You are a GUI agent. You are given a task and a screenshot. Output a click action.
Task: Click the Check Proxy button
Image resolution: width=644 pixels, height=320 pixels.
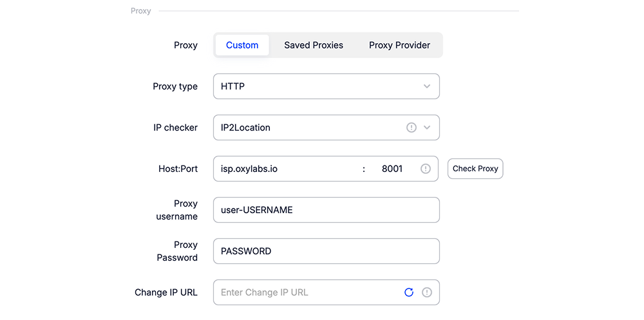tap(475, 169)
